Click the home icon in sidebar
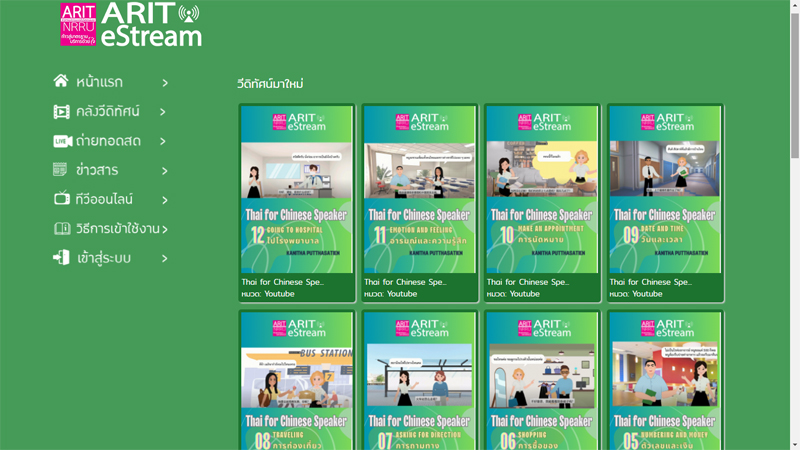 tap(61, 81)
